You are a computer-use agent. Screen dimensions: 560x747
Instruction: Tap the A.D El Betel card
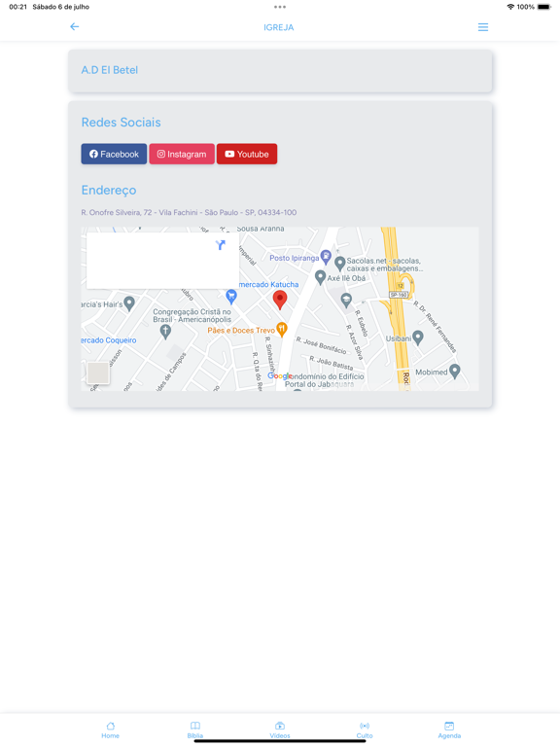[x=280, y=70]
